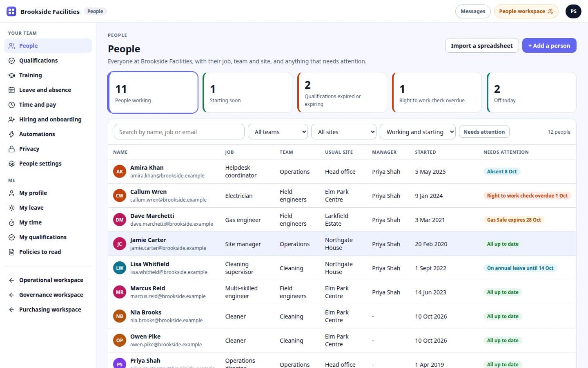The height and width of the screenshot is (368, 588).
Task: Select the Off today summary card
Action: 532,92
